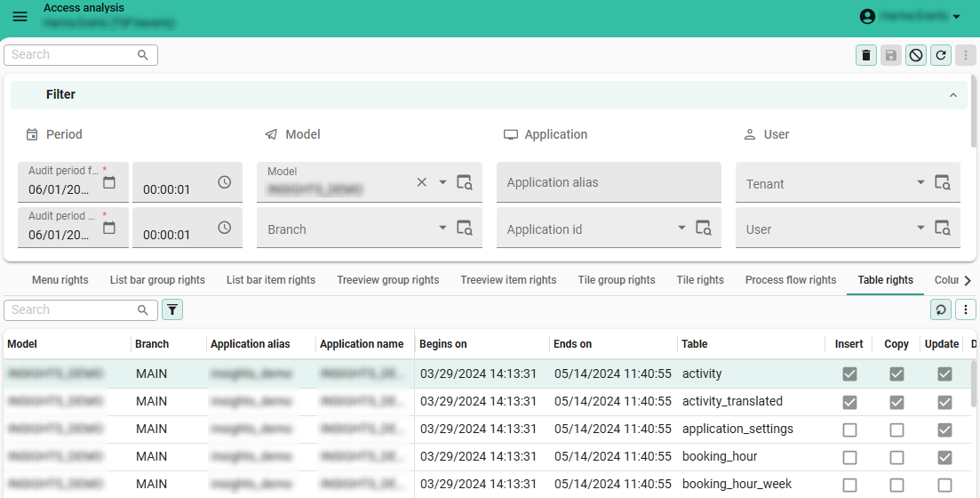Open calendar for Audit period from date
The height and width of the screenshot is (498, 980).
point(108,182)
